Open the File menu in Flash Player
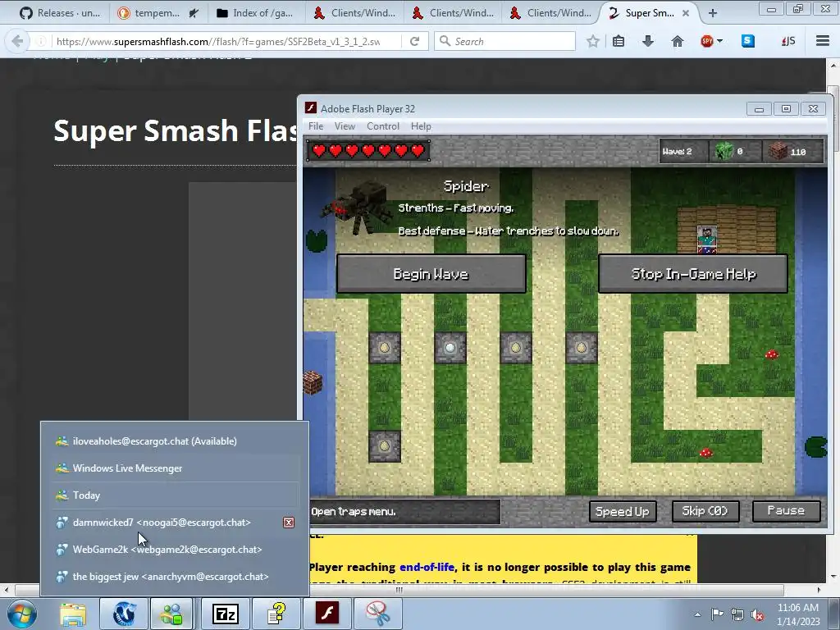 click(x=316, y=126)
